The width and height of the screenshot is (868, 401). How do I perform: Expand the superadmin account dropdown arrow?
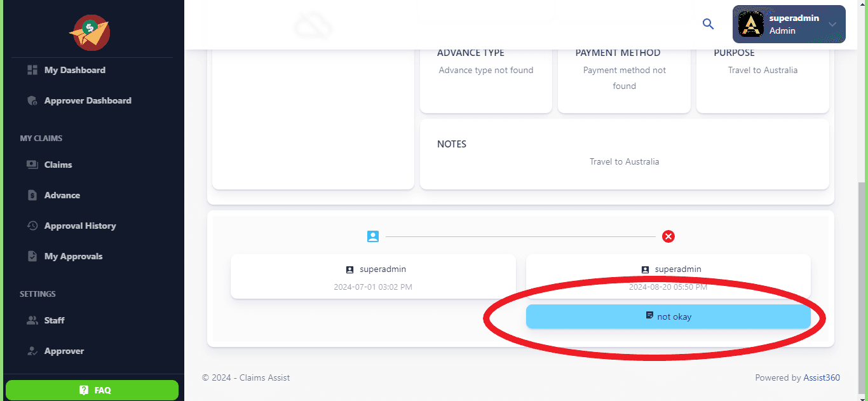[832, 24]
